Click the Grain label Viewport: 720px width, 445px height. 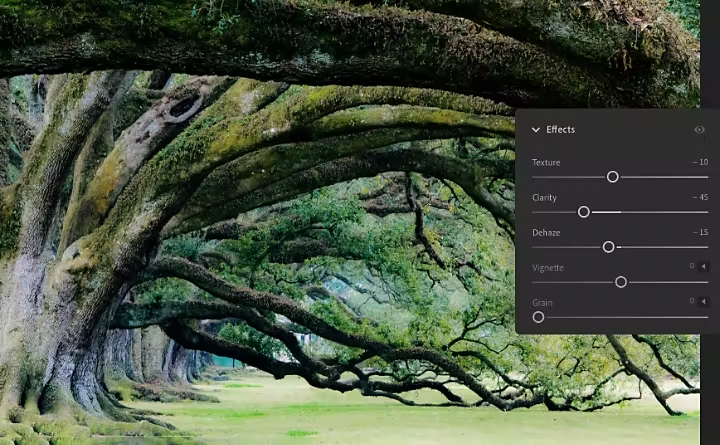click(x=542, y=302)
